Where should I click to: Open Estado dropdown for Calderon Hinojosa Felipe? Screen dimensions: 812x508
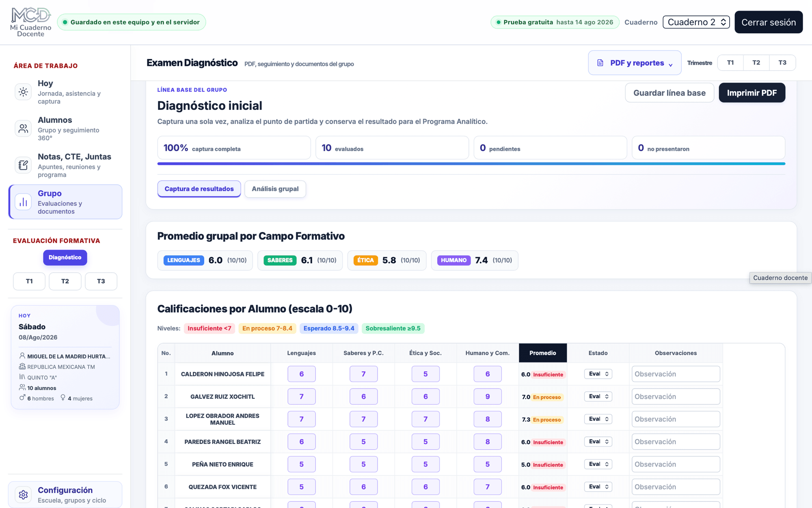click(598, 374)
